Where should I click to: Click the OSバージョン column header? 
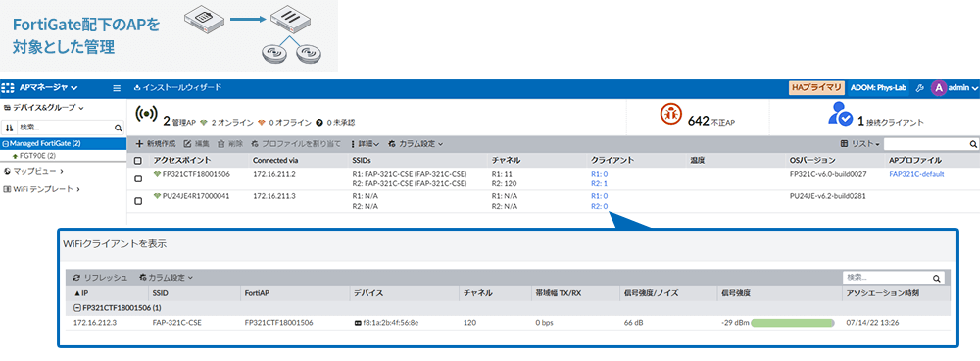[812, 161]
